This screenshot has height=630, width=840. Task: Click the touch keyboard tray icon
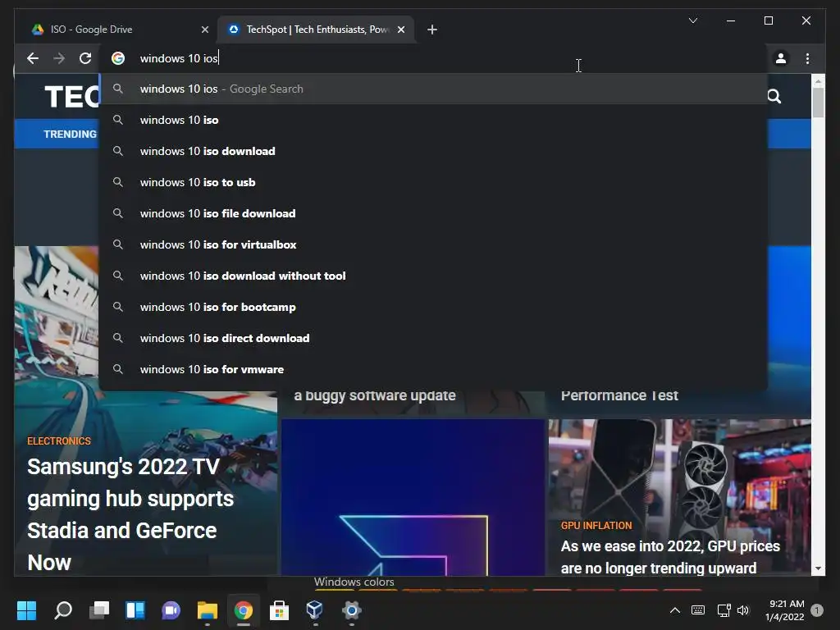(698, 610)
